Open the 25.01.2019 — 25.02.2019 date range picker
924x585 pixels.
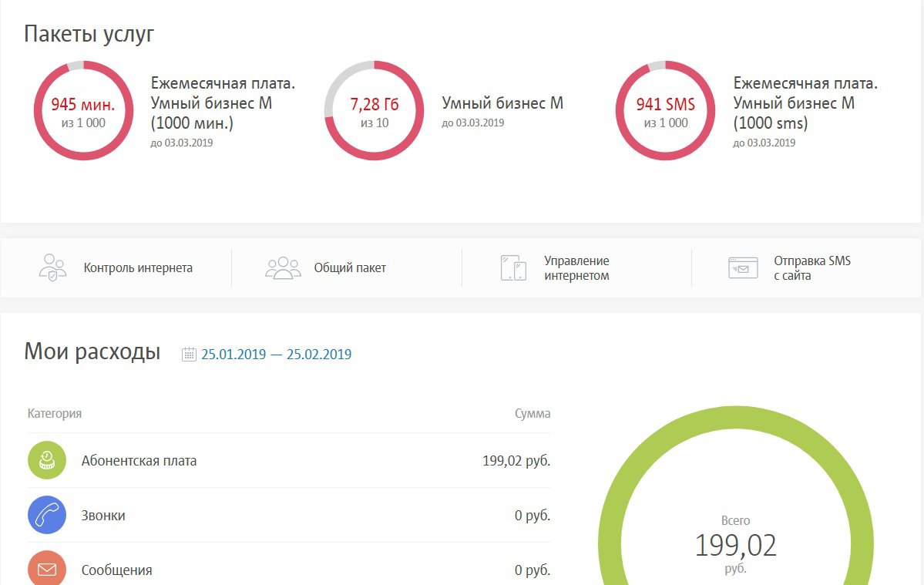click(276, 355)
